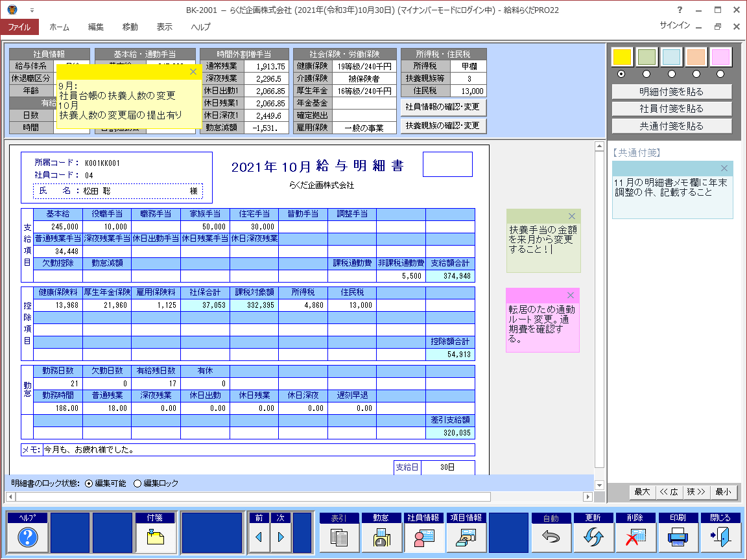
Task: Click the 基本給 value 245,000
Action: coord(58,227)
